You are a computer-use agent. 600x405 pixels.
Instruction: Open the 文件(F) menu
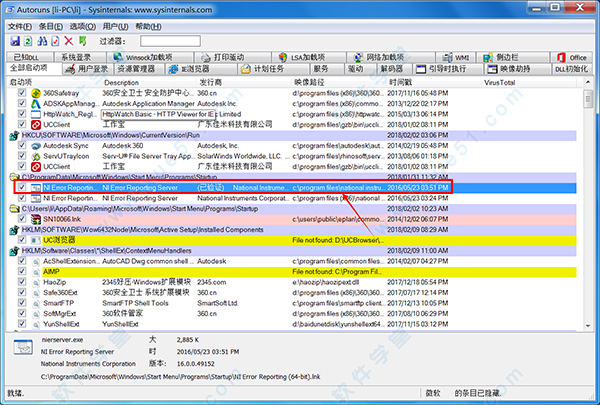[20, 26]
